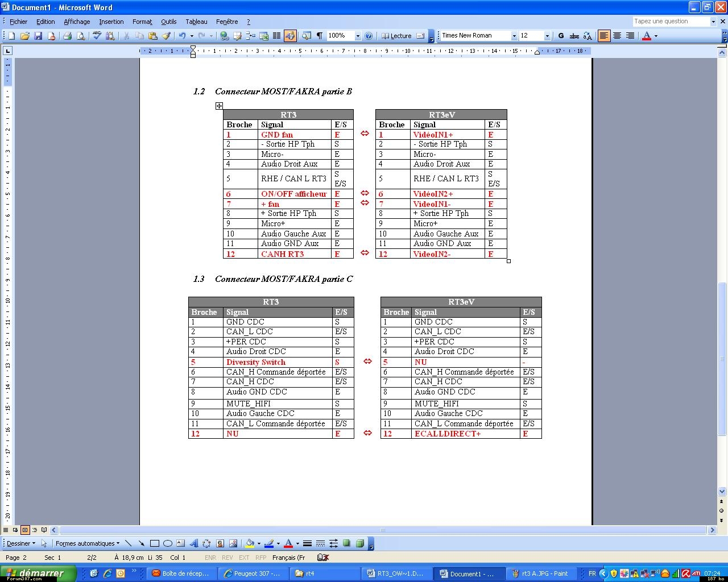The height and width of the screenshot is (582, 728).
Task: Click the 'Tapez une question' help field
Action: 670,22
